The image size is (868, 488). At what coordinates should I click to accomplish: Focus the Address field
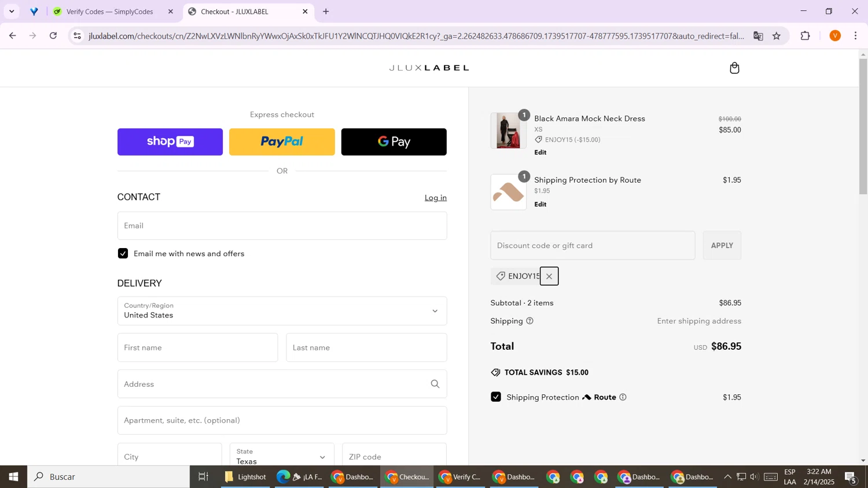point(282,384)
